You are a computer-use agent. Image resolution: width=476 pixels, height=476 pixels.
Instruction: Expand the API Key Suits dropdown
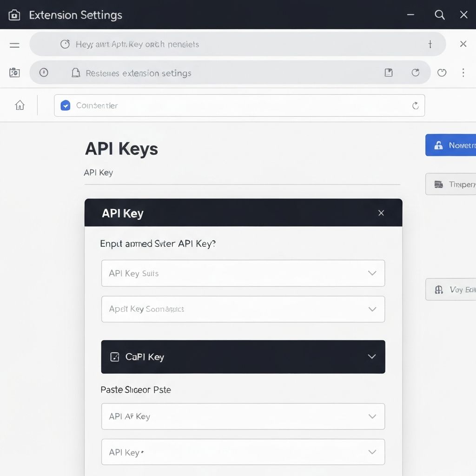[372, 273]
